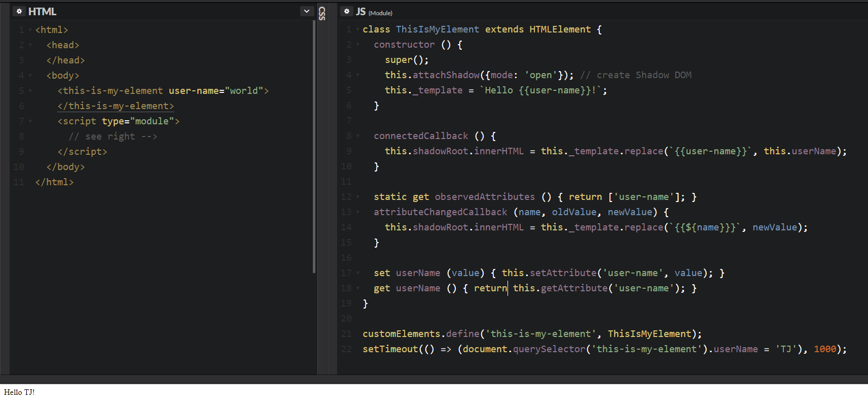
Task: Click 'oldValue' parameter on JS line 13
Action: click(574, 212)
